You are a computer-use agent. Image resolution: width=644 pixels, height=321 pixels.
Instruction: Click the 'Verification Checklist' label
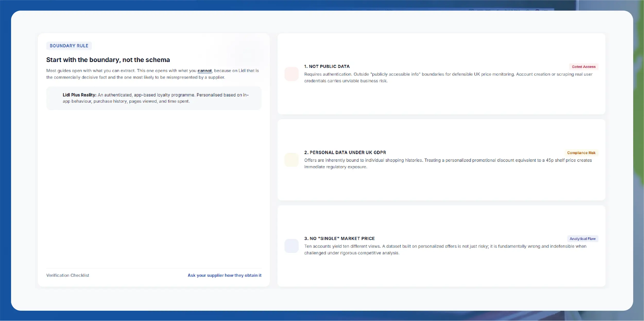[67, 275]
